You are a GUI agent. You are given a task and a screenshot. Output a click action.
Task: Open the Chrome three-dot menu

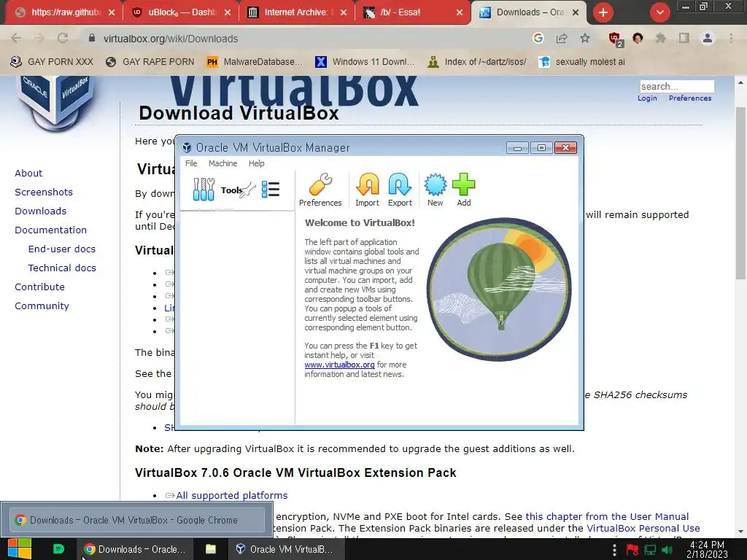point(731,39)
